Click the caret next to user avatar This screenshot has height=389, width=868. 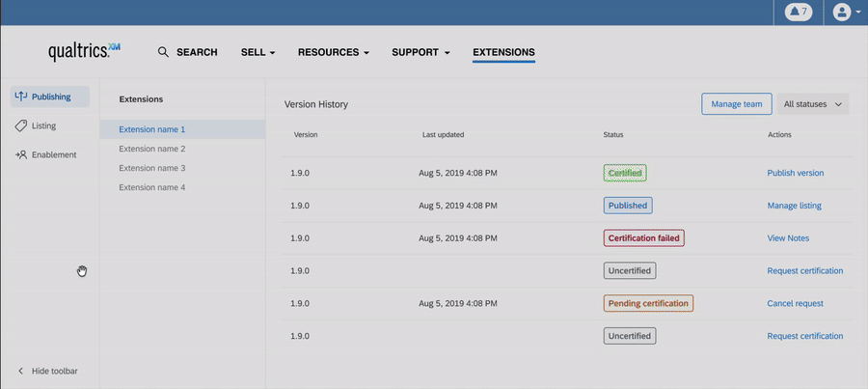858,12
